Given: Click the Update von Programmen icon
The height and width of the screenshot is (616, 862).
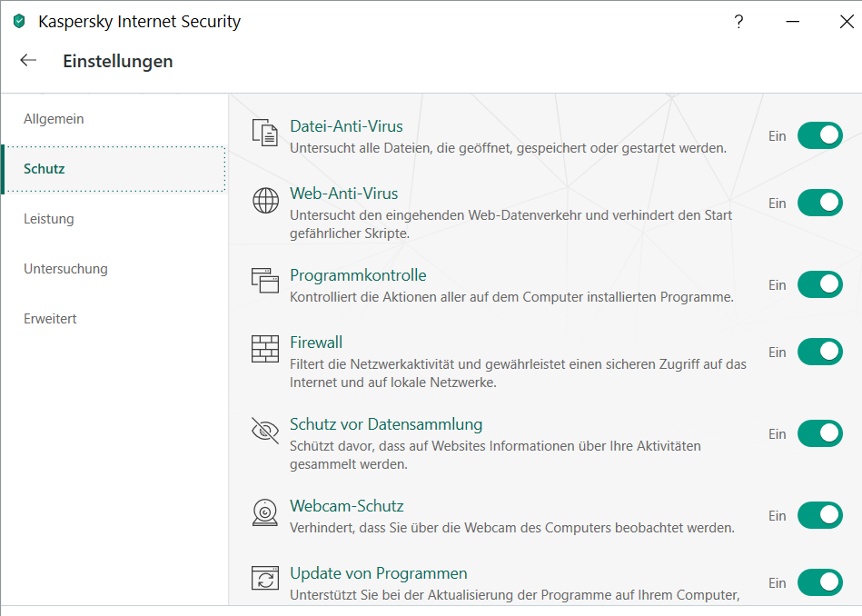Looking at the screenshot, I should click(x=265, y=580).
